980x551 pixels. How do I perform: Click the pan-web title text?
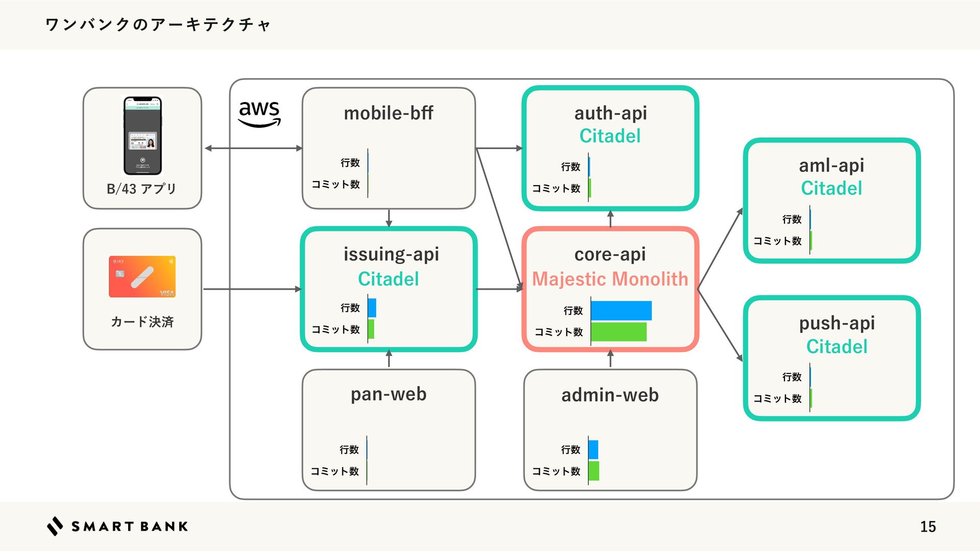pyautogui.click(x=388, y=394)
